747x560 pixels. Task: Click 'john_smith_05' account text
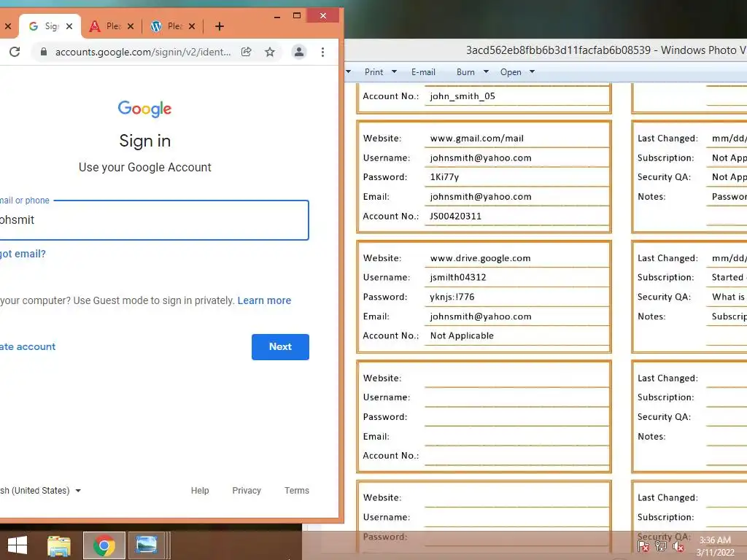pyautogui.click(x=462, y=96)
